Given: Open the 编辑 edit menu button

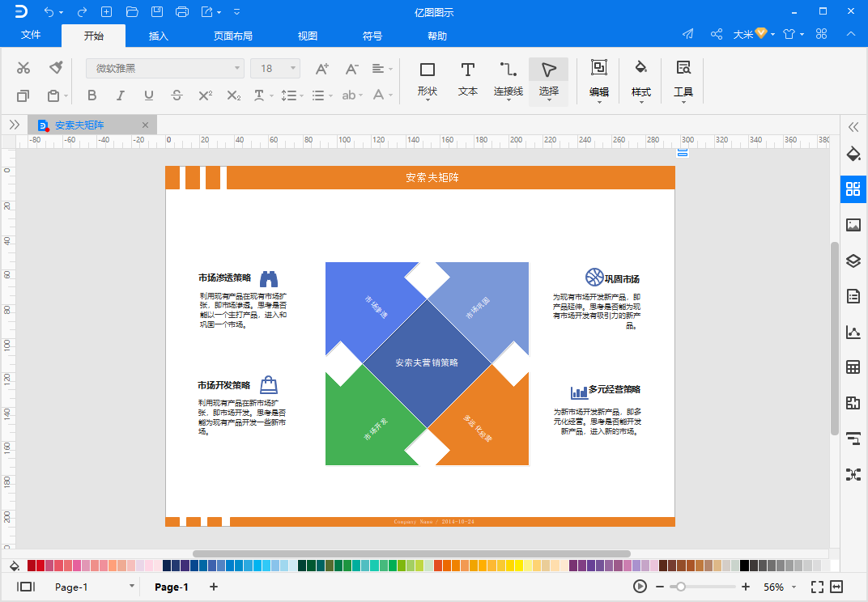Looking at the screenshot, I should point(599,82).
